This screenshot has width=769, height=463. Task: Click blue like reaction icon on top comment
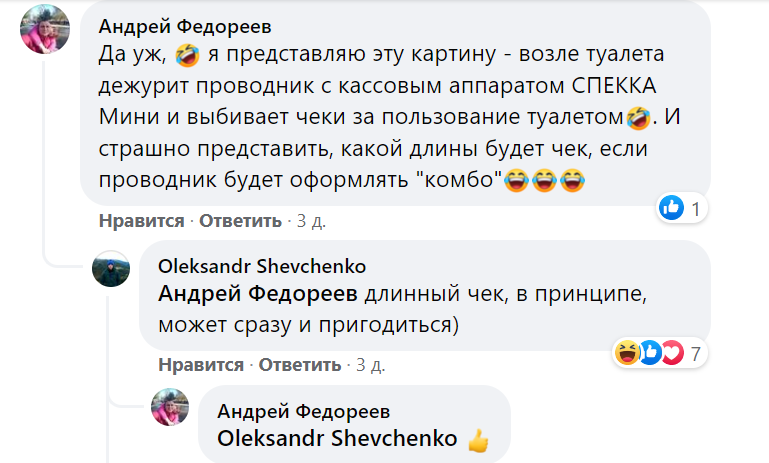(x=671, y=208)
